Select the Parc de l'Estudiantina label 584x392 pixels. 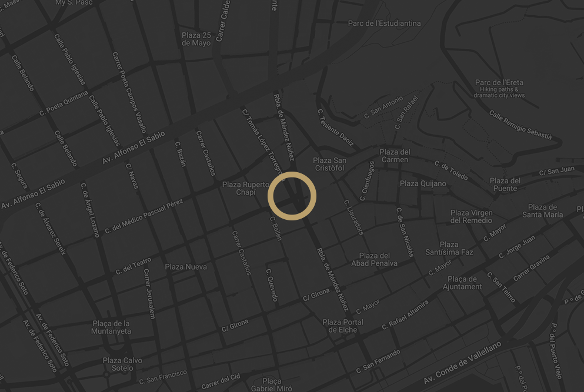pos(385,24)
